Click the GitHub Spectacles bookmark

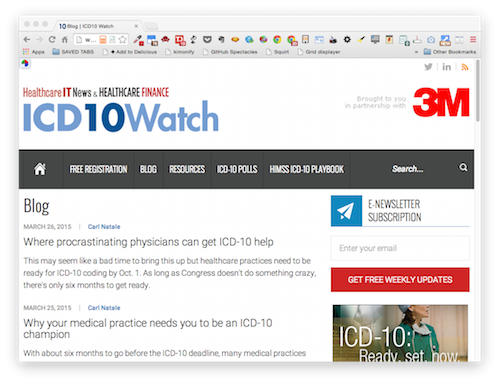click(230, 52)
